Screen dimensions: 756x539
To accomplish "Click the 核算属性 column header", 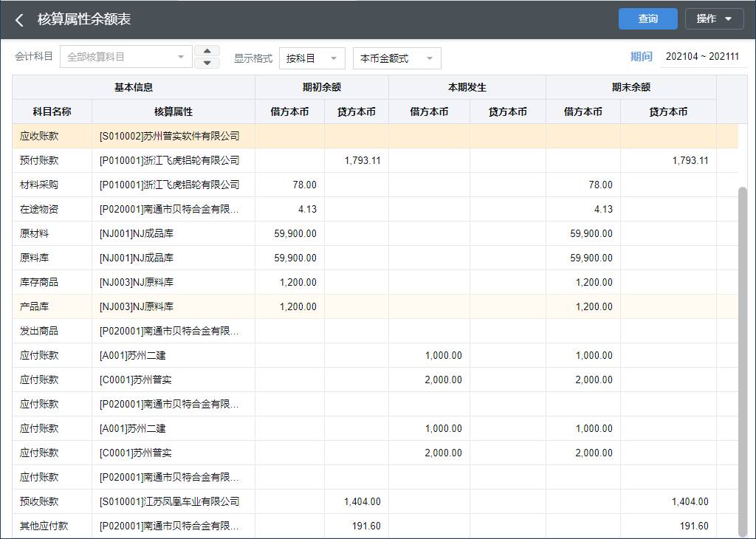I will click(173, 111).
